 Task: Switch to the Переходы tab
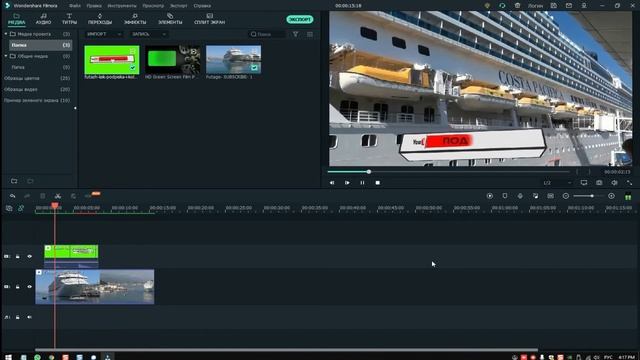pos(100,19)
